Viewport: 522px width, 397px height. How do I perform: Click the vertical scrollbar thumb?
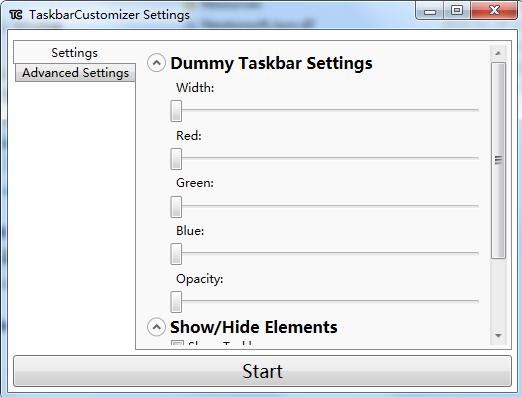pos(498,160)
